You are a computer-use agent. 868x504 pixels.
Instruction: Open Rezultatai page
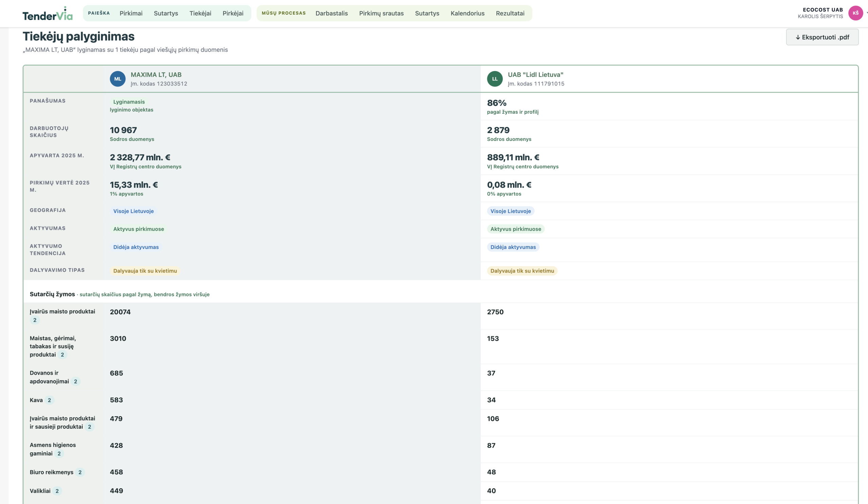[510, 13]
